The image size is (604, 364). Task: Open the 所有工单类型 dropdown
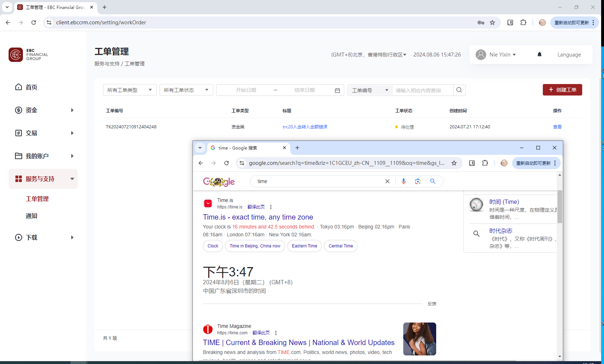[x=130, y=90]
